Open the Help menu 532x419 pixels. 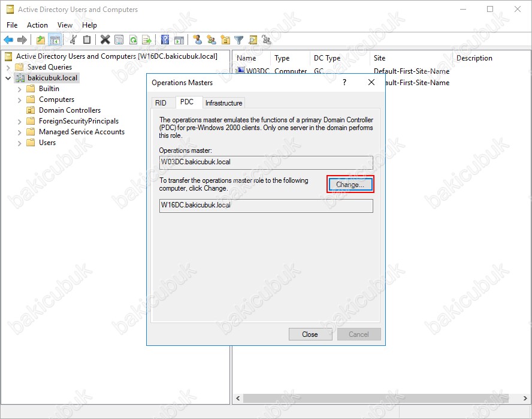pyautogui.click(x=89, y=25)
